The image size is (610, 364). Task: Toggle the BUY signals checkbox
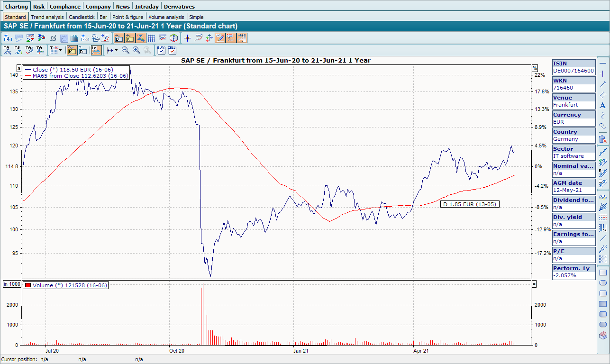click(161, 50)
